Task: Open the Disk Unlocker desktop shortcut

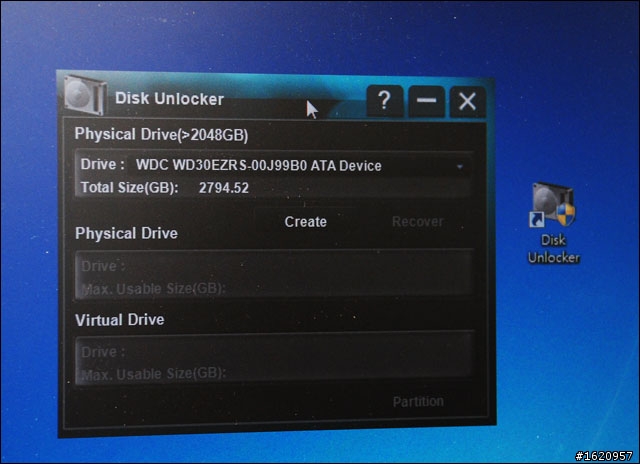Action: 553,223
